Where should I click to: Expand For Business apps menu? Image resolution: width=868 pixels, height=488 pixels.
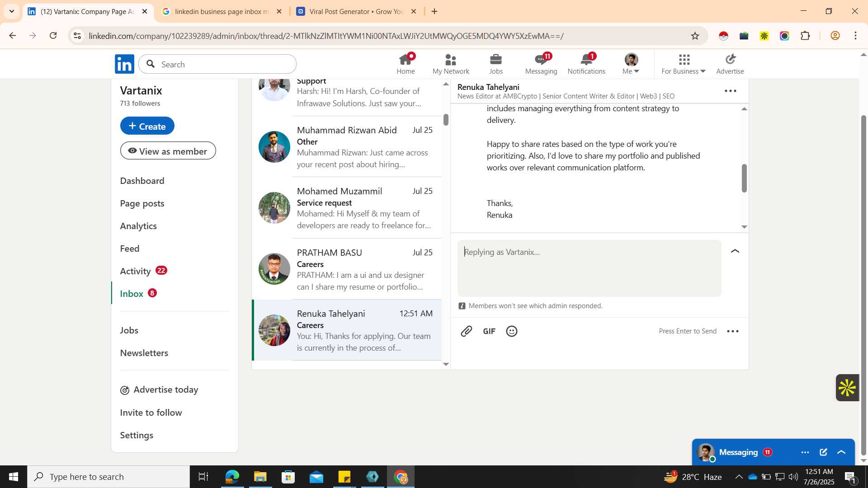click(x=684, y=64)
